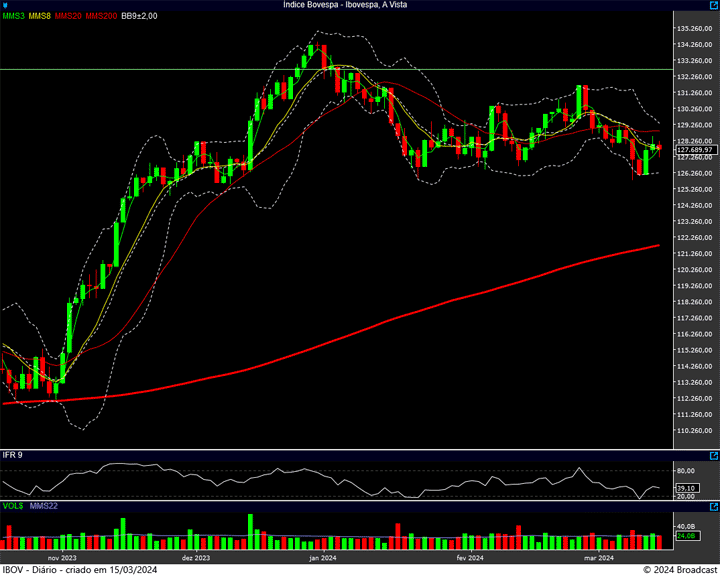This screenshot has height=575, width=720.
Task: Click the jan 2024 date axis label
Action: coord(322,557)
